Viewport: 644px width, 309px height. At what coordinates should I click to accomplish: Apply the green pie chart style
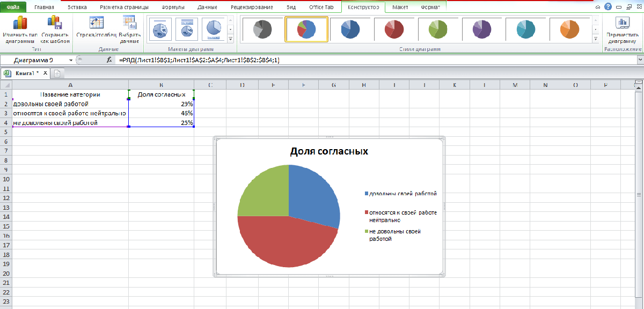[x=438, y=30]
